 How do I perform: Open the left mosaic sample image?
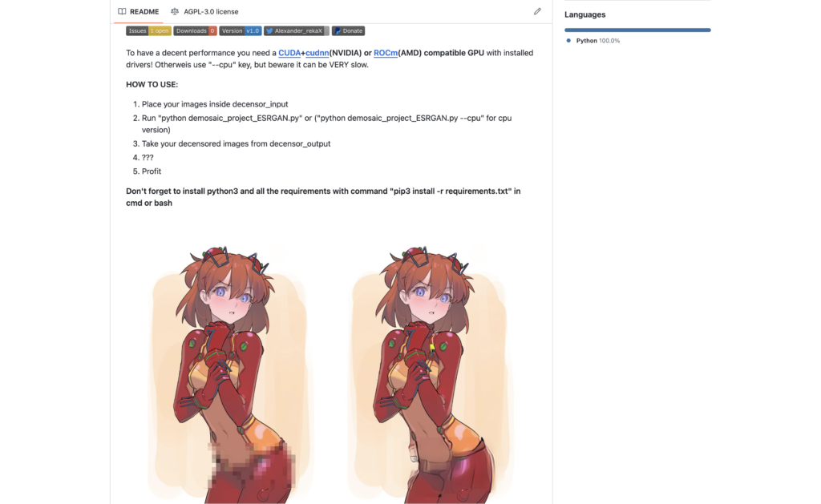[x=227, y=370]
